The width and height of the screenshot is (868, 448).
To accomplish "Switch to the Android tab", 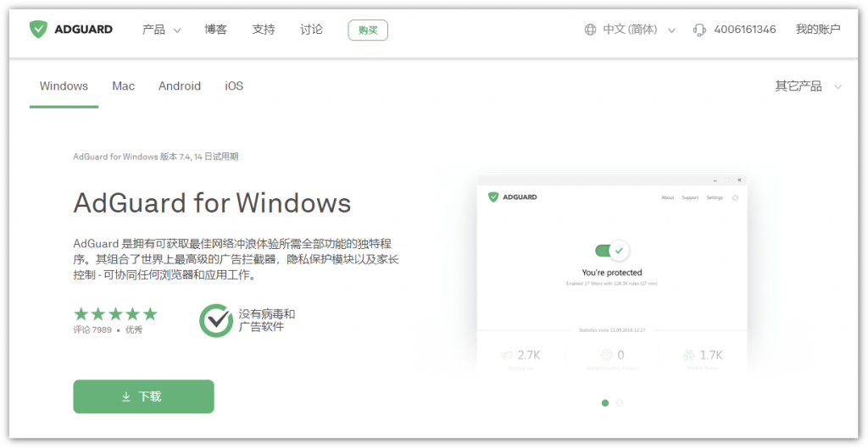I will pyautogui.click(x=180, y=86).
